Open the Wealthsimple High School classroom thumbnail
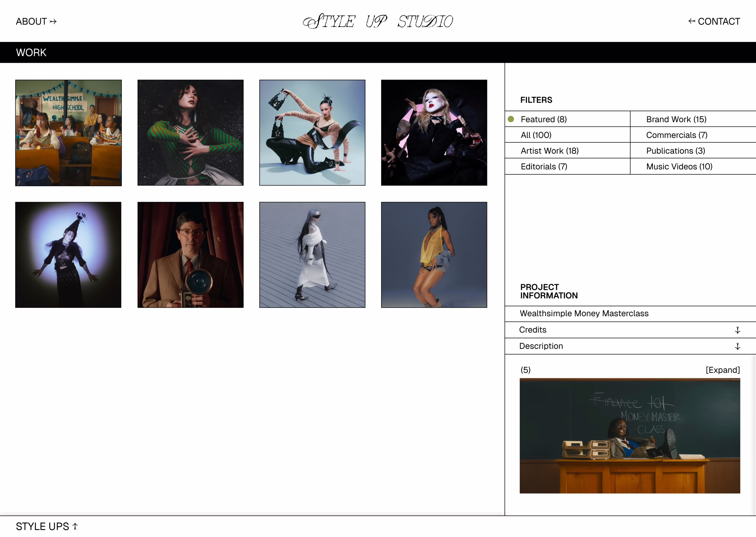Viewport: 756px width, 537px height. (69, 132)
